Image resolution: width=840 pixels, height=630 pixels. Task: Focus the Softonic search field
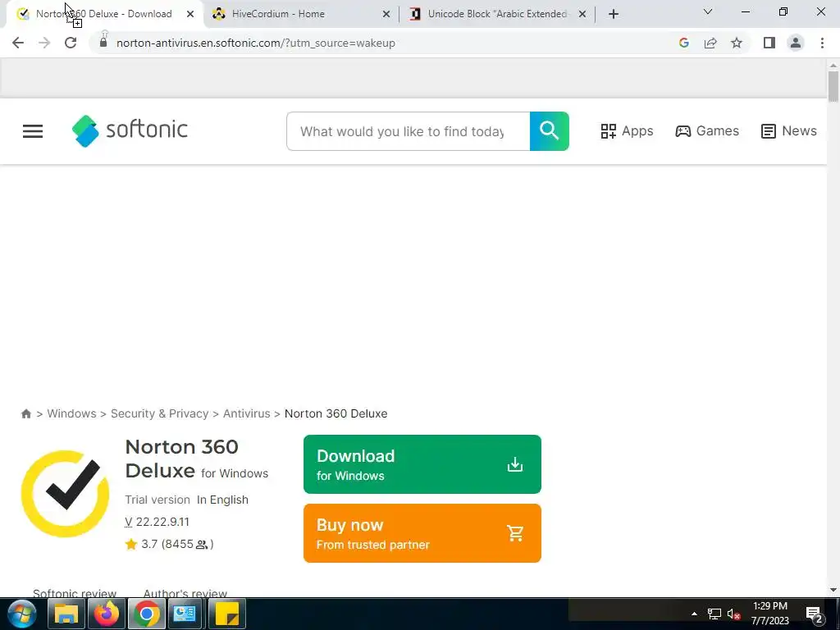tap(409, 131)
